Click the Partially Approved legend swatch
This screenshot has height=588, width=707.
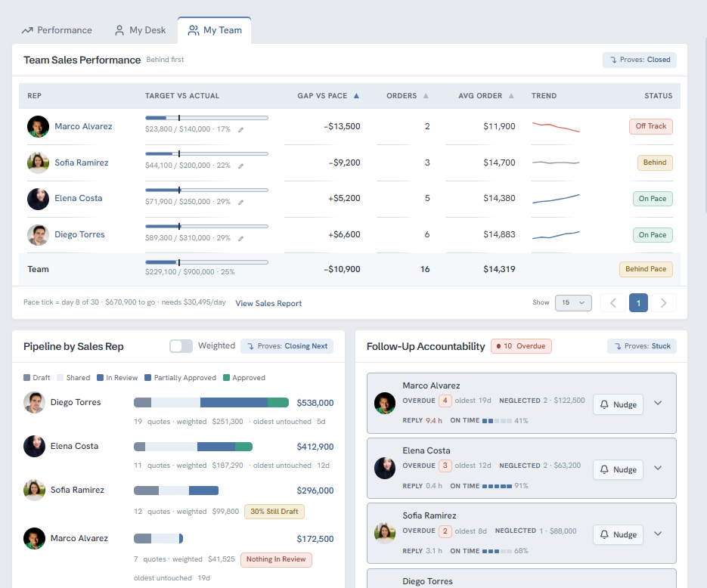point(148,378)
